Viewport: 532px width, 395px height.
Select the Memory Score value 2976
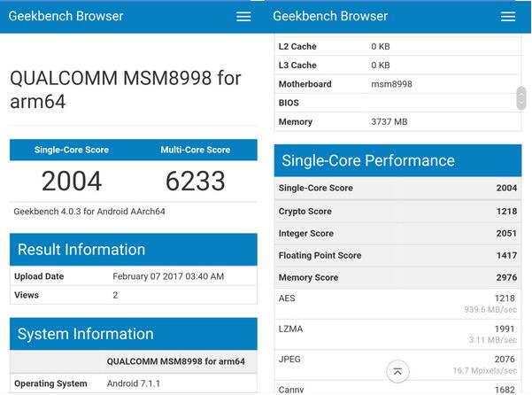tap(506, 277)
